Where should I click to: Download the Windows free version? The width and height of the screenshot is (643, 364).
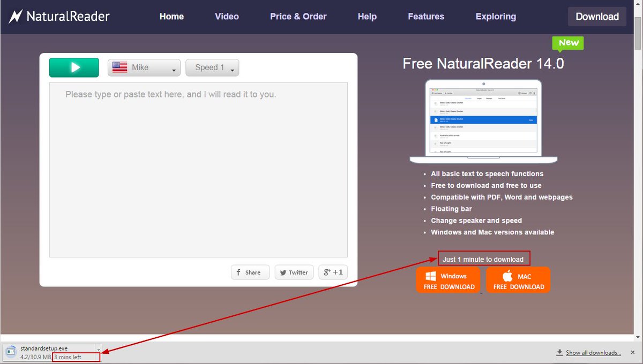click(448, 280)
